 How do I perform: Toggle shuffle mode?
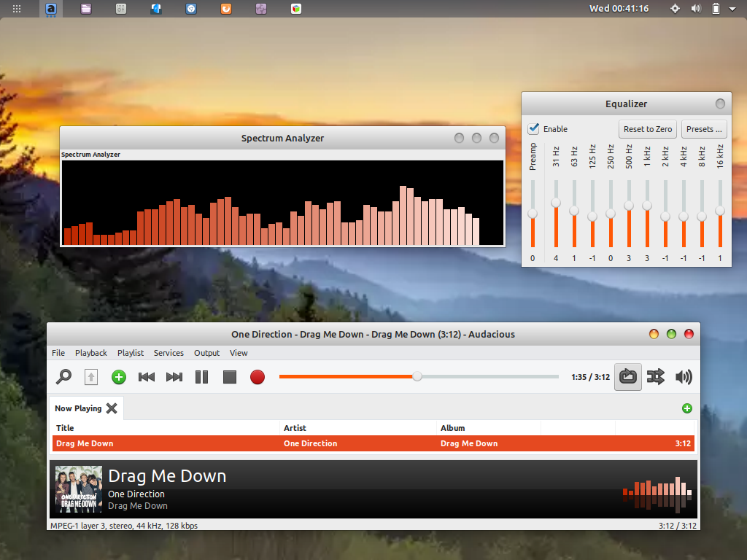(656, 377)
